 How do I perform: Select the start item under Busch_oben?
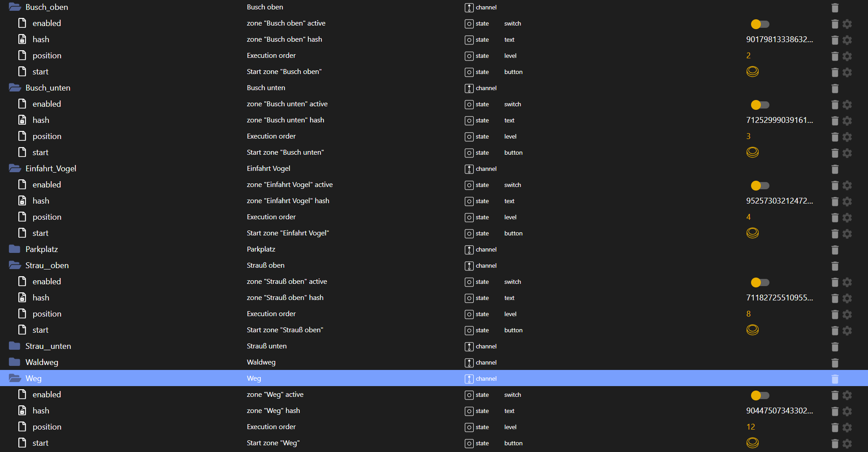click(x=40, y=72)
